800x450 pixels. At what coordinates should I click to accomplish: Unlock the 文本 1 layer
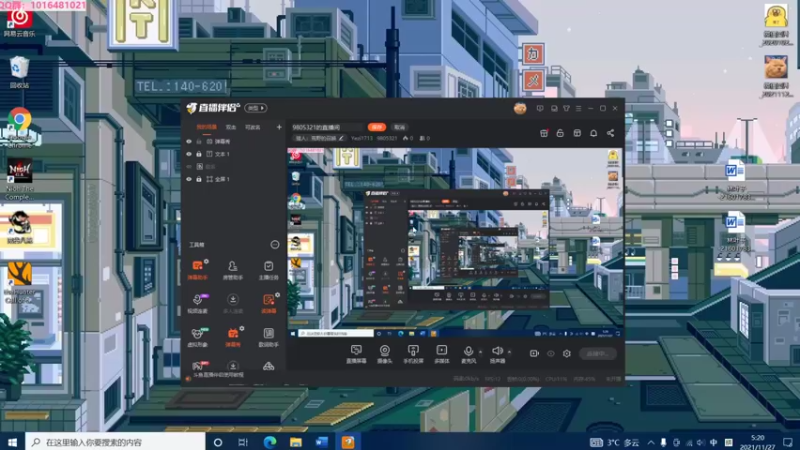(x=199, y=154)
